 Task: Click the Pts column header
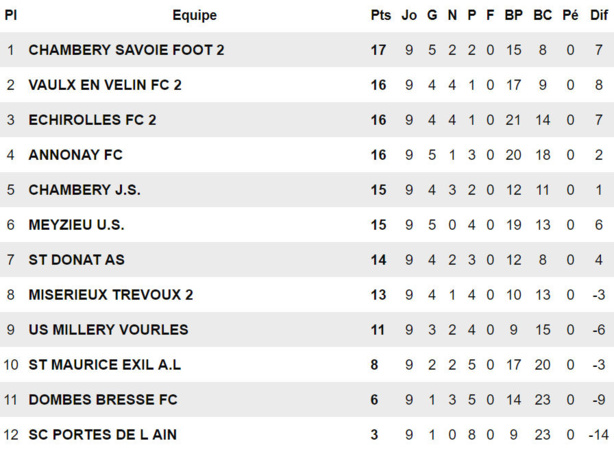tap(380, 15)
